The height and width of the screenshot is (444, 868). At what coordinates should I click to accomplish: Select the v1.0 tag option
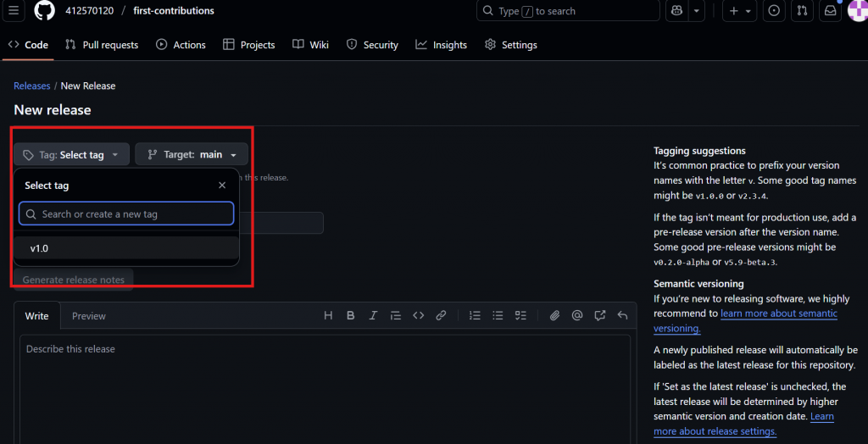point(126,248)
